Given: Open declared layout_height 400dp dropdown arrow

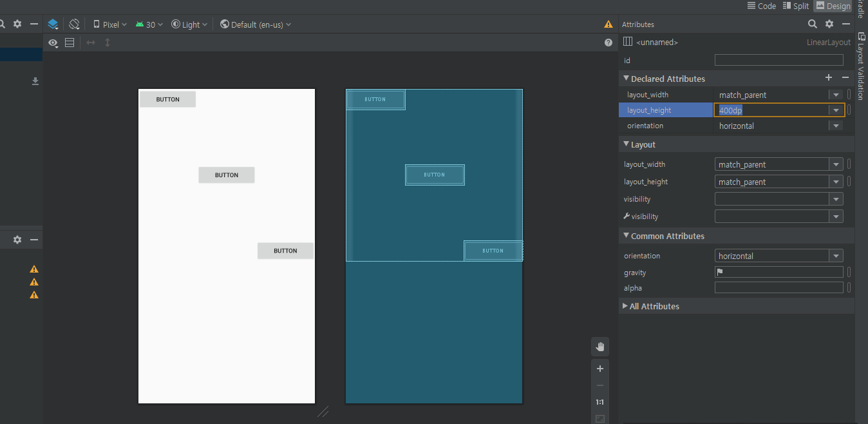Looking at the screenshot, I should [x=836, y=110].
